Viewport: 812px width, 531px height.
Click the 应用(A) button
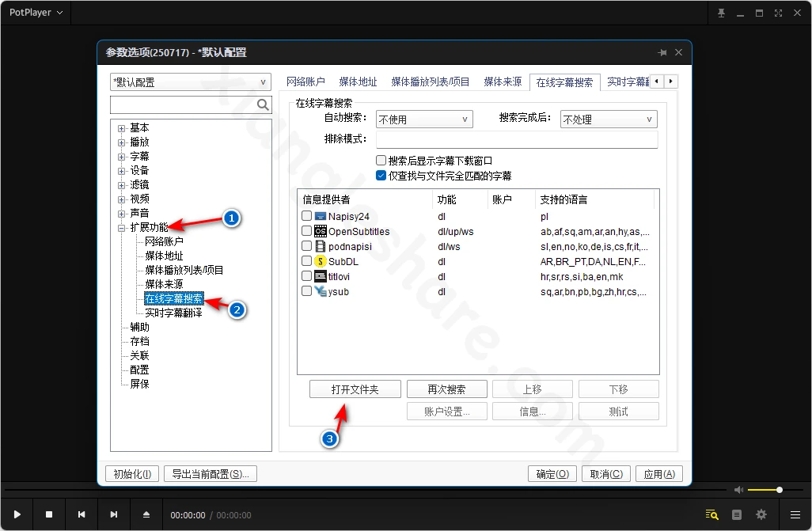click(659, 474)
